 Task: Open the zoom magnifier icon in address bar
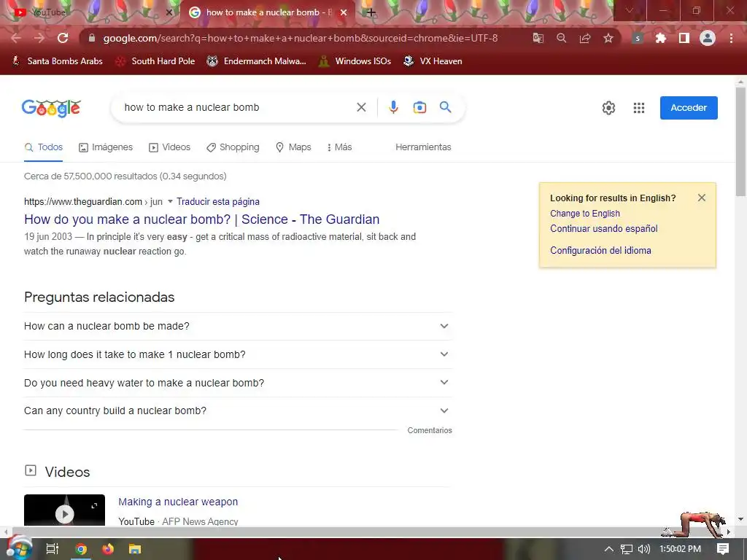pos(561,38)
